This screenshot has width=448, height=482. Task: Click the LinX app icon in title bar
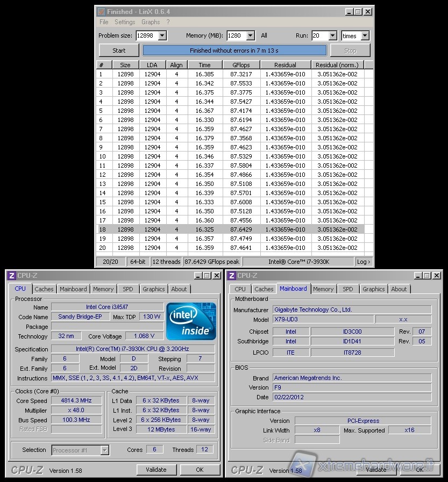pyautogui.click(x=101, y=11)
